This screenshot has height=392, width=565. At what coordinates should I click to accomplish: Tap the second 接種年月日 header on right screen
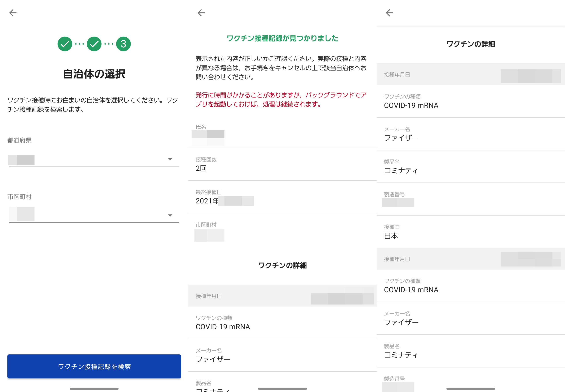[x=470, y=259]
